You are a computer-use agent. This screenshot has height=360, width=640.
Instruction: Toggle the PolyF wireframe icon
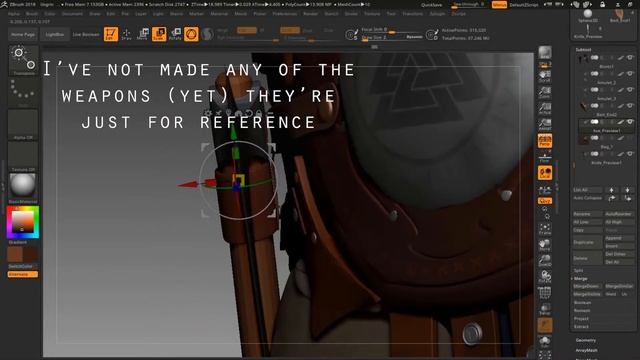coord(544,293)
